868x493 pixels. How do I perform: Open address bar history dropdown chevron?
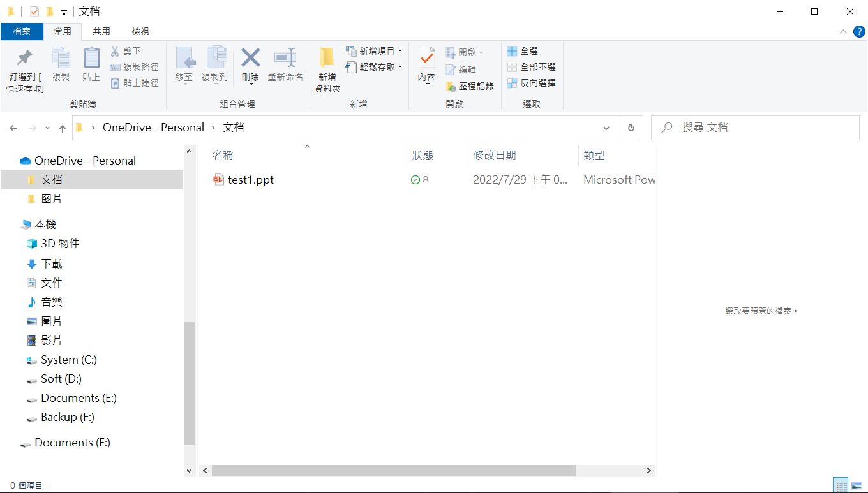pos(606,128)
